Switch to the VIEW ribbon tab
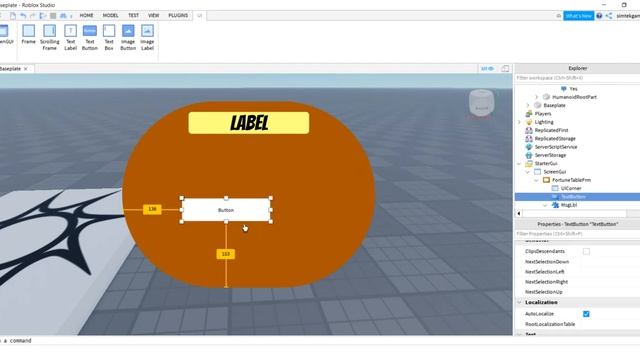The width and height of the screenshot is (640, 360). pyautogui.click(x=153, y=16)
